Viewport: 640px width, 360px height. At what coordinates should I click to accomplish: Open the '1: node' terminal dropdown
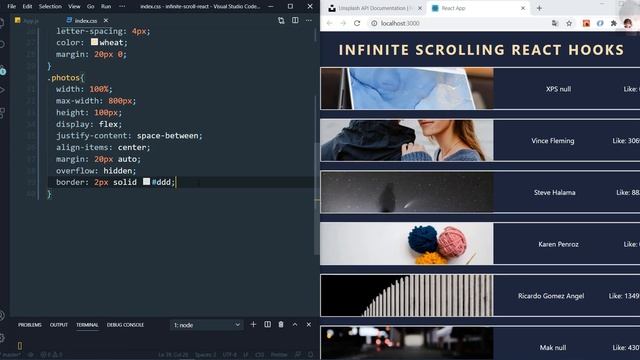207,325
